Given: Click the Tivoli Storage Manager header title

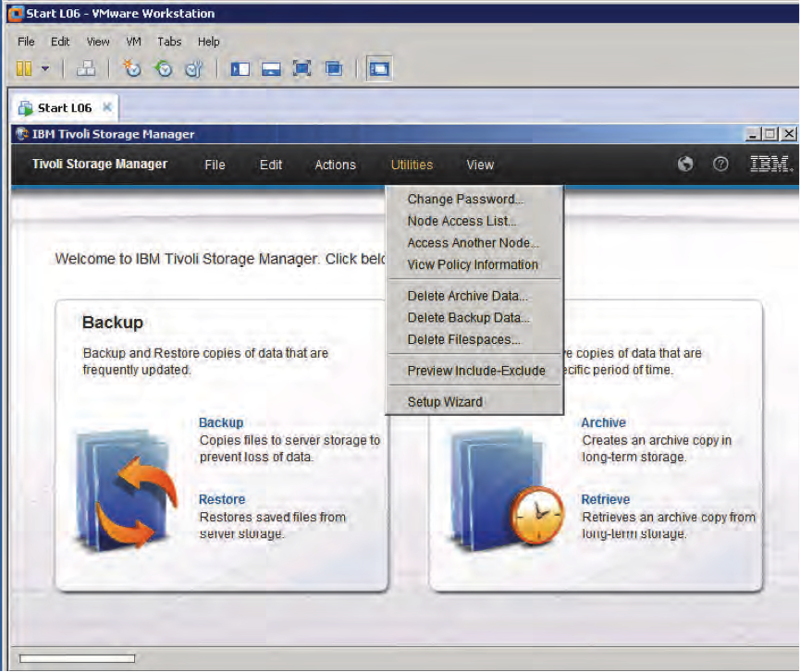Looking at the screenshot, I should [x=100, y=164].
